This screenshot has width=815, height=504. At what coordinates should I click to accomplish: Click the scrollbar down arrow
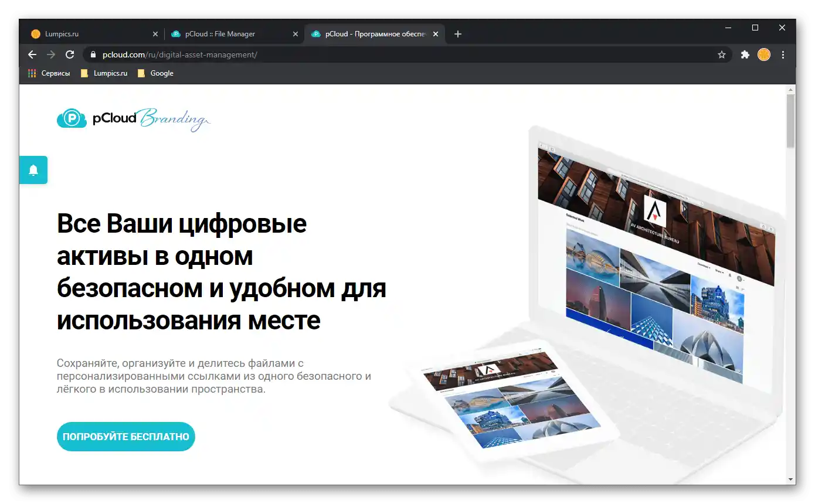pos(791,479)
